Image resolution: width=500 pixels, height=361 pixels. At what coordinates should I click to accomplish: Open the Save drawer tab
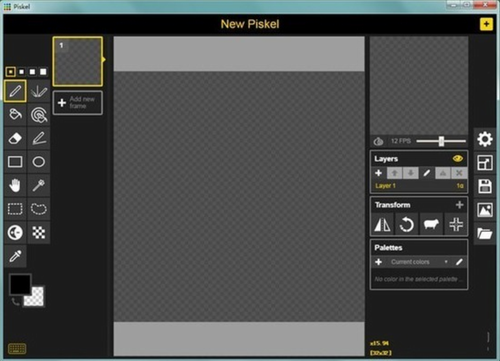click(x=485, y=186)
